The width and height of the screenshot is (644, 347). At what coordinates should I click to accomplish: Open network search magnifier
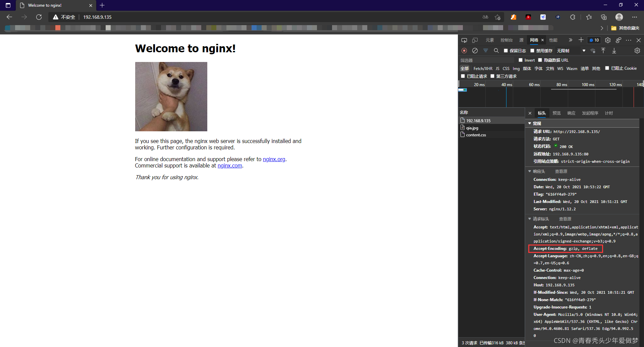tap(496, 51)
